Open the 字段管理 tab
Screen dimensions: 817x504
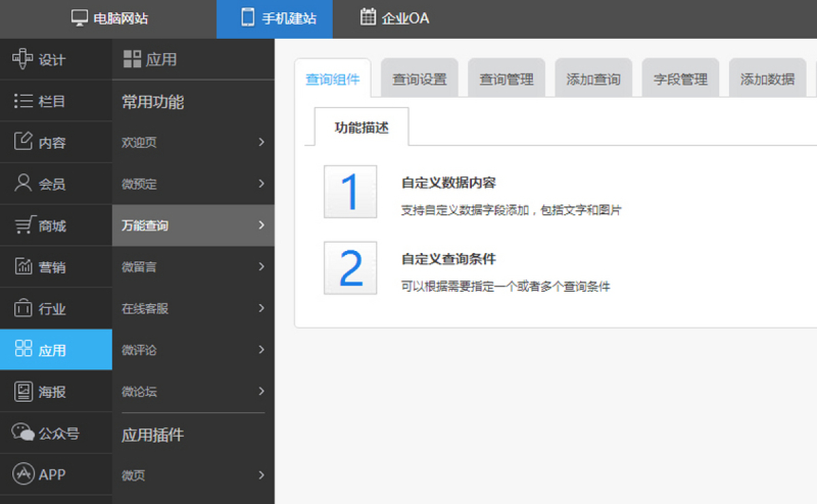click(x=680, y=79)
